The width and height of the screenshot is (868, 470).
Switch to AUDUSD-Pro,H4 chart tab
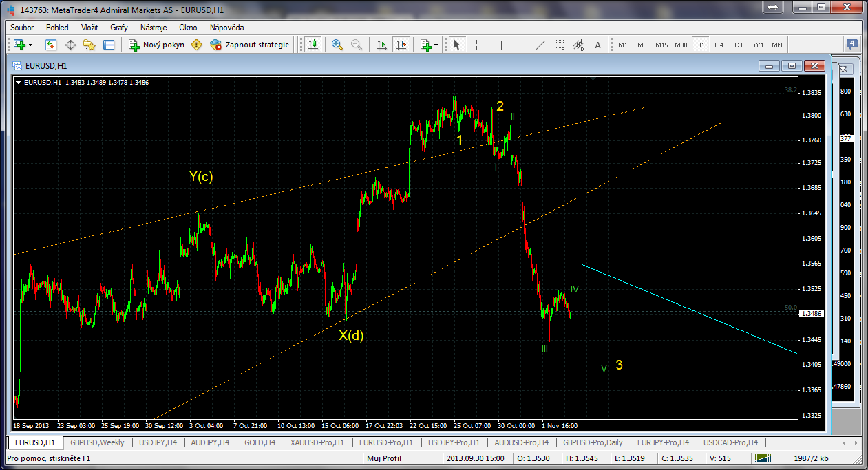coord(520,442)
